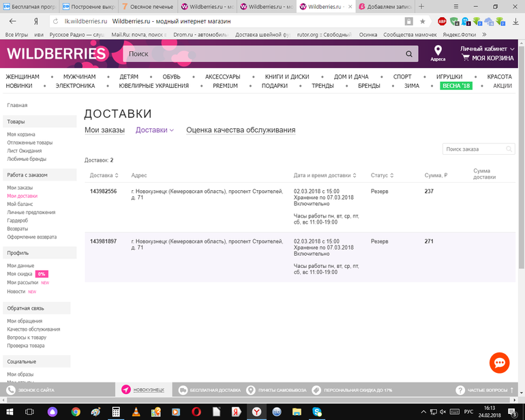Open delivery number 143982556
Screen dimensions: 525x420
click(x=104, y=191)
